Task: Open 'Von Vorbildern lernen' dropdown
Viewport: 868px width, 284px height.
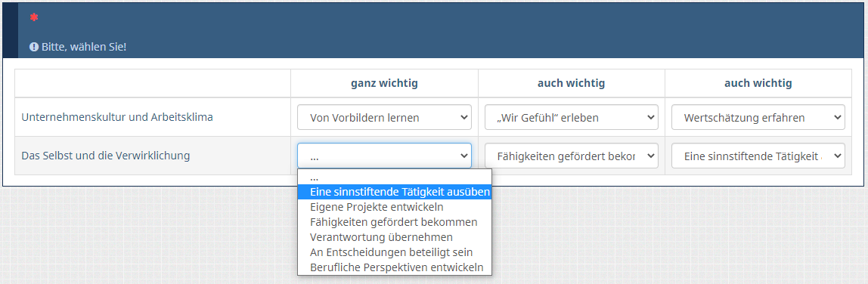Action: click(x=384, y=117)
